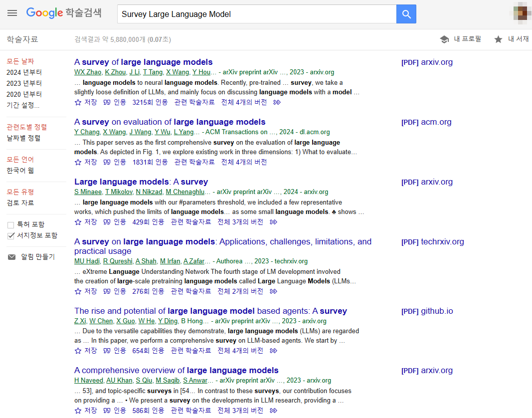
Task: Enable the 특허 포함 checkbox
Action: coord(10,225)
